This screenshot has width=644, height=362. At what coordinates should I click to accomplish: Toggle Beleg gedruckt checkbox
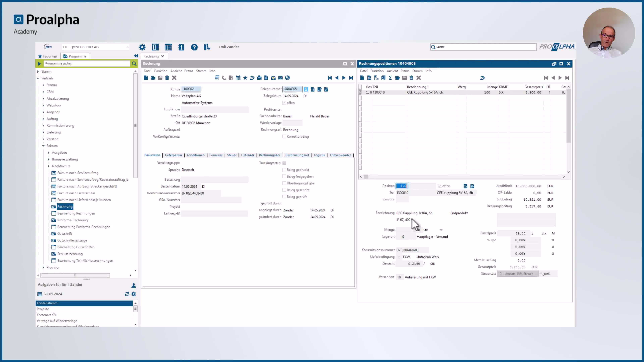284,170
